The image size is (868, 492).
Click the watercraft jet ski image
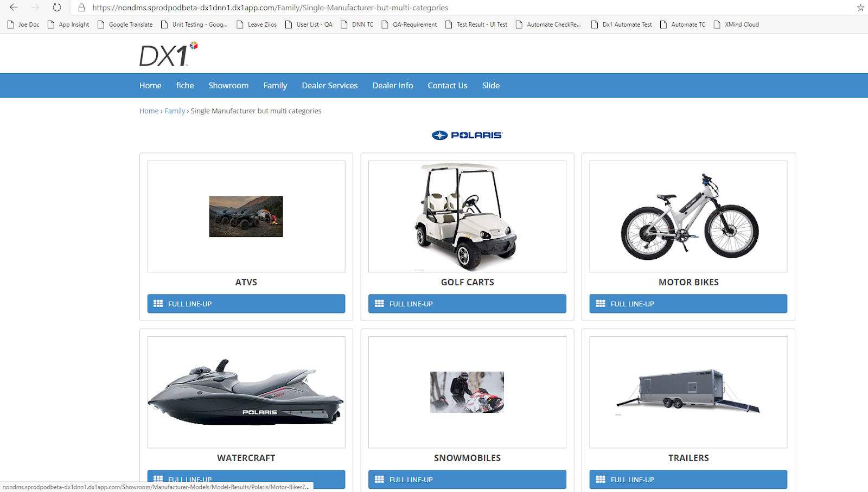246,392
